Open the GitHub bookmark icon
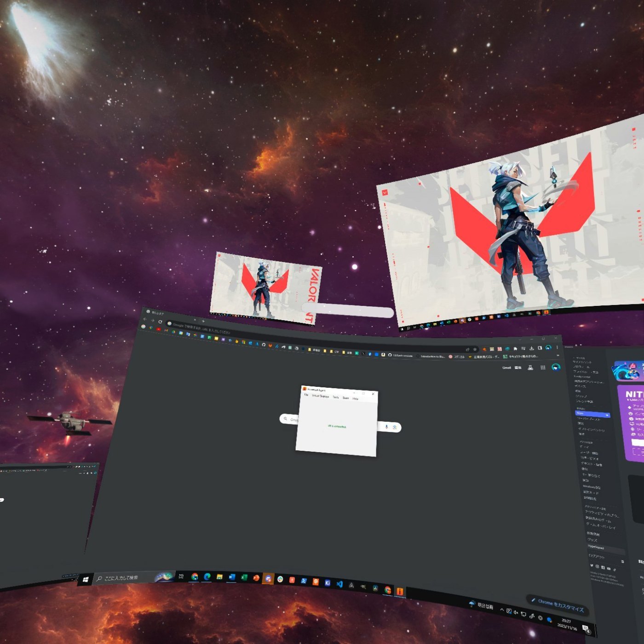The image size is (644, 644). pos(264,345)
